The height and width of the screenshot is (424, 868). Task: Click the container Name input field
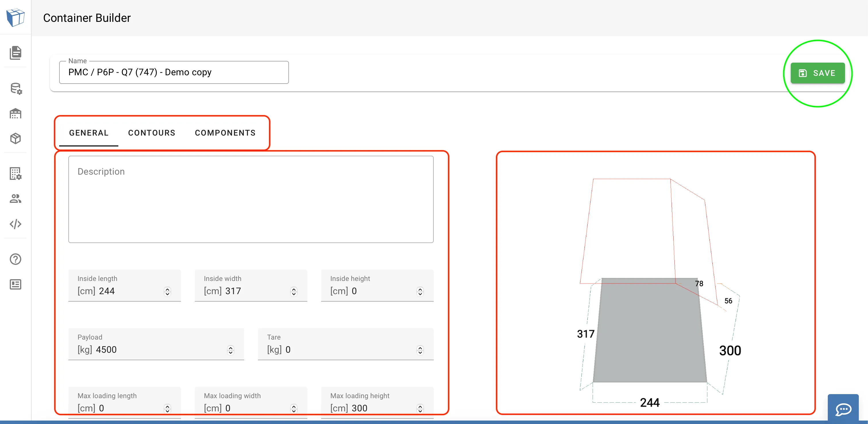(174, 72)
